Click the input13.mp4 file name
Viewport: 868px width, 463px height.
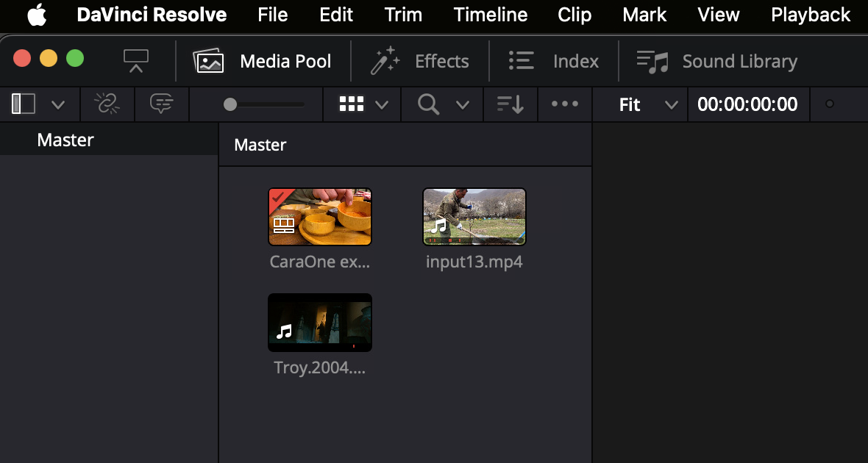coord(474,261)
